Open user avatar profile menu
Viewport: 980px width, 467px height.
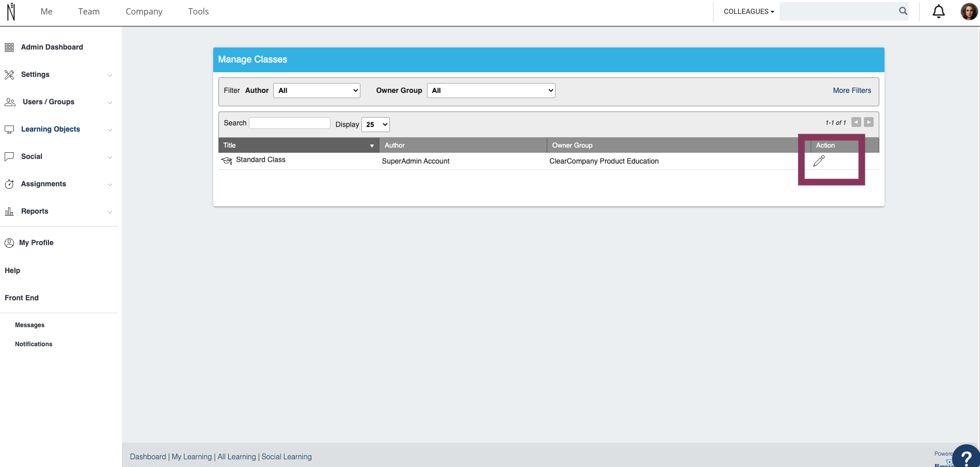(x=969, y=11)
